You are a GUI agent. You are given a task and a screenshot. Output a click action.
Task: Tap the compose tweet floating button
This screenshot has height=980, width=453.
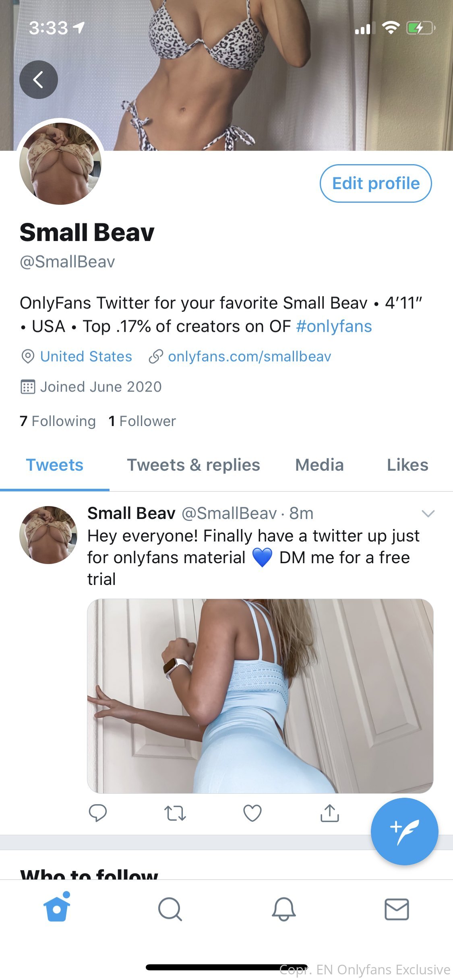(404, 831)
